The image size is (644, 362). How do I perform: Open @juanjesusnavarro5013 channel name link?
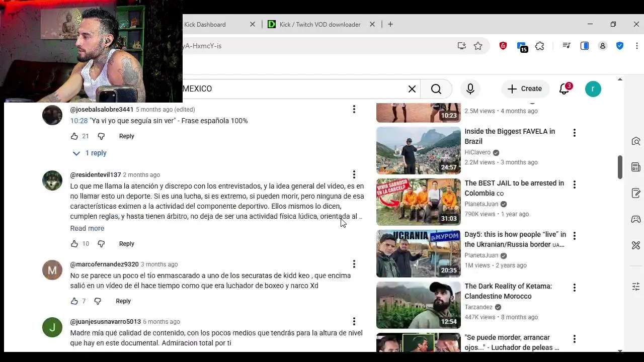pyautogui.click(x=106, y=322)
